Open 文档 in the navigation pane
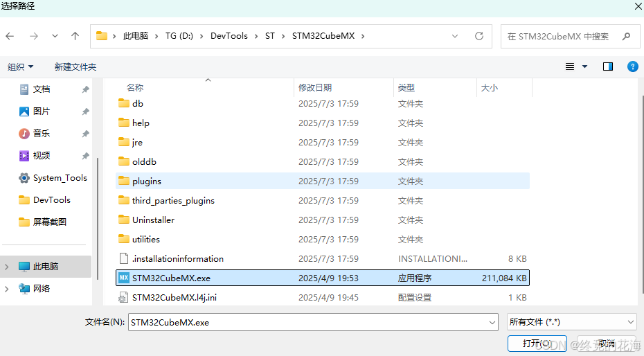The height and width of the screenshot is (356, 644). pyautogui.click(x=42, y=89)
